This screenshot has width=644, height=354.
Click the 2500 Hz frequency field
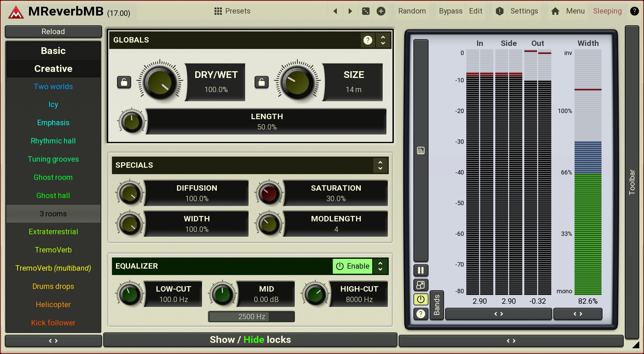point(252,317)
